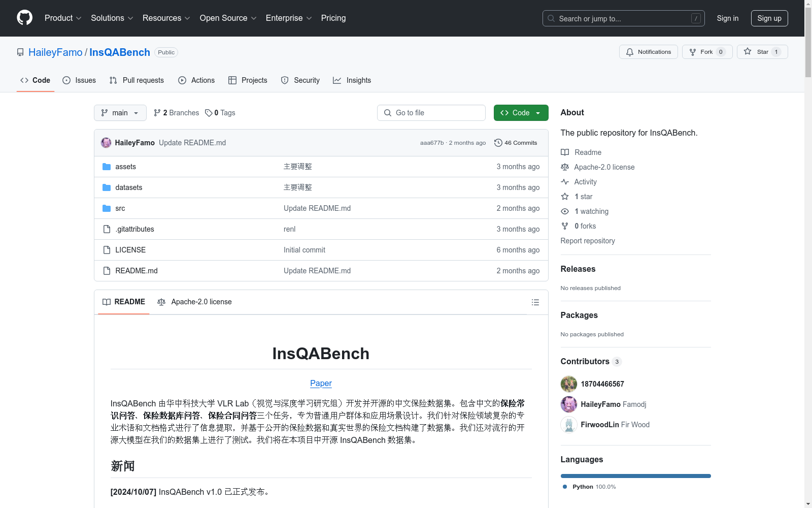Image resolution: width=812 pixels, height=508 pixels.
Task: Open avatar of contributor 18704466567
Action: tap(569, 384)
